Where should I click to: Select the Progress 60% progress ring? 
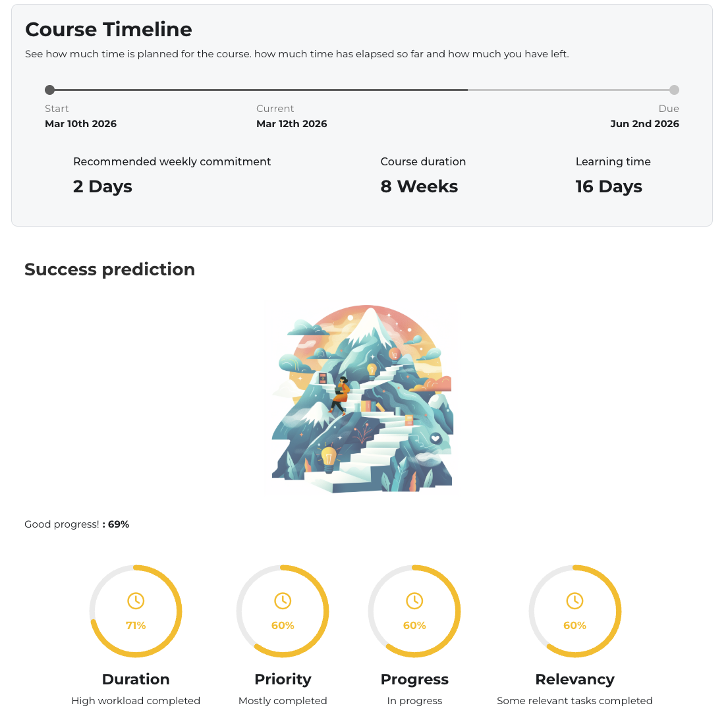pos(414,611)
